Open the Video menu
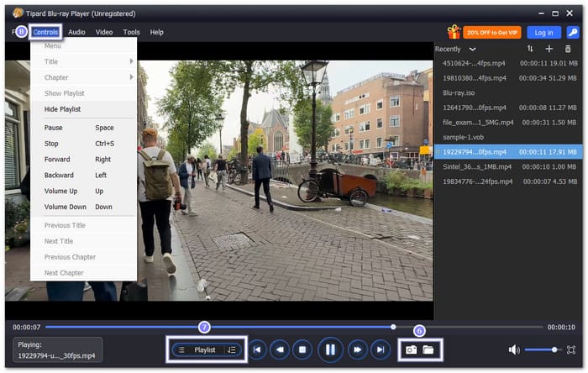 [x=104, y=32]
